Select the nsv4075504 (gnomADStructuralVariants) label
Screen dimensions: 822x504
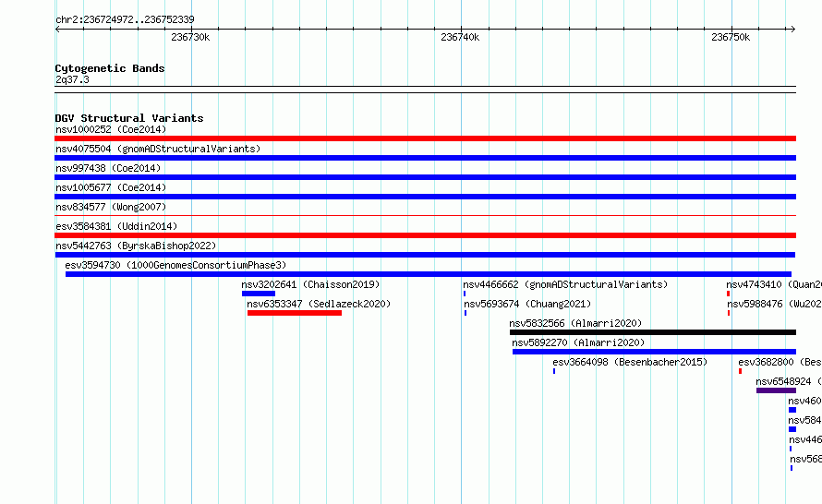158,149
